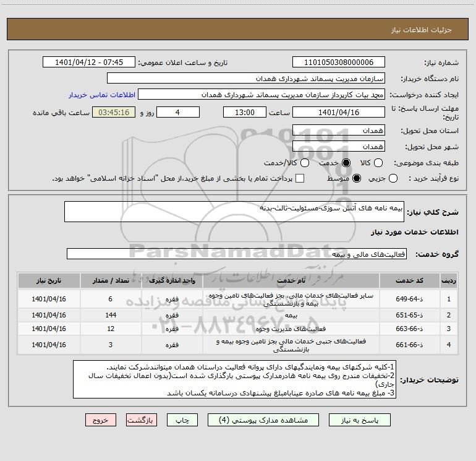
Task: Click the بازگشت back button
Action: [x=142, y=420]
